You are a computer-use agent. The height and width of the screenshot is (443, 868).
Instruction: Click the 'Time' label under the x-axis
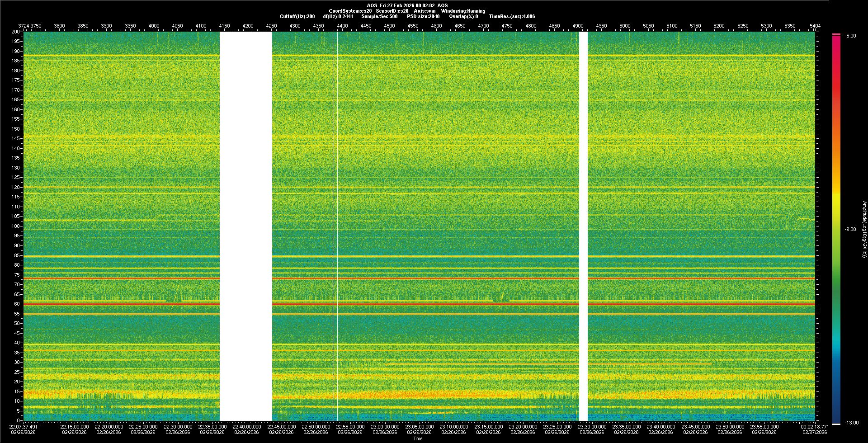coord(418,438)
